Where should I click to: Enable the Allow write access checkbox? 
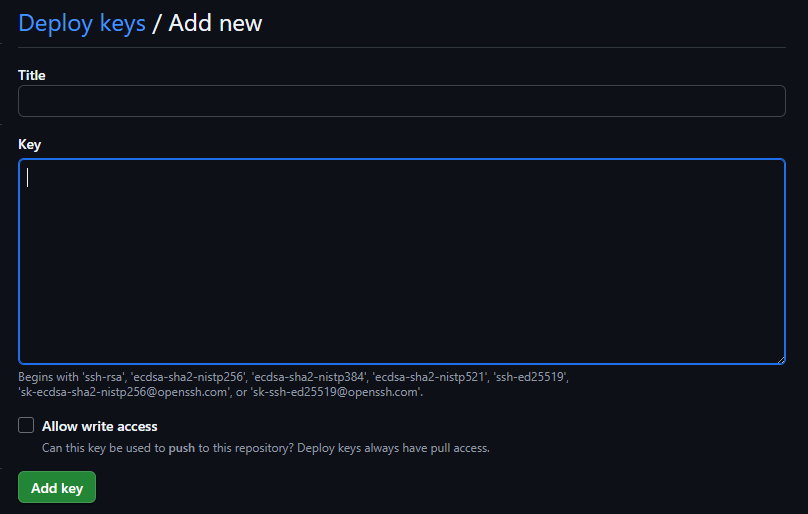coord(26,426)
